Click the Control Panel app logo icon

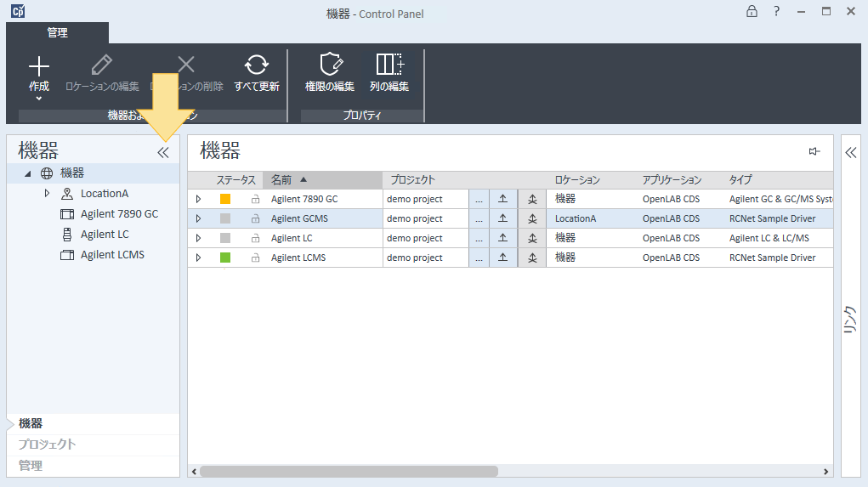pyautogui.click(x=18, y=11)
